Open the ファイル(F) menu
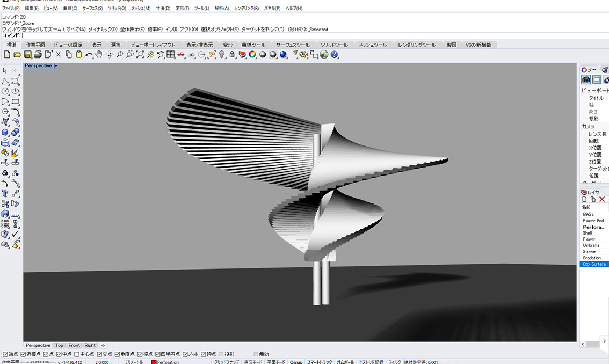 tap(11, 9)
